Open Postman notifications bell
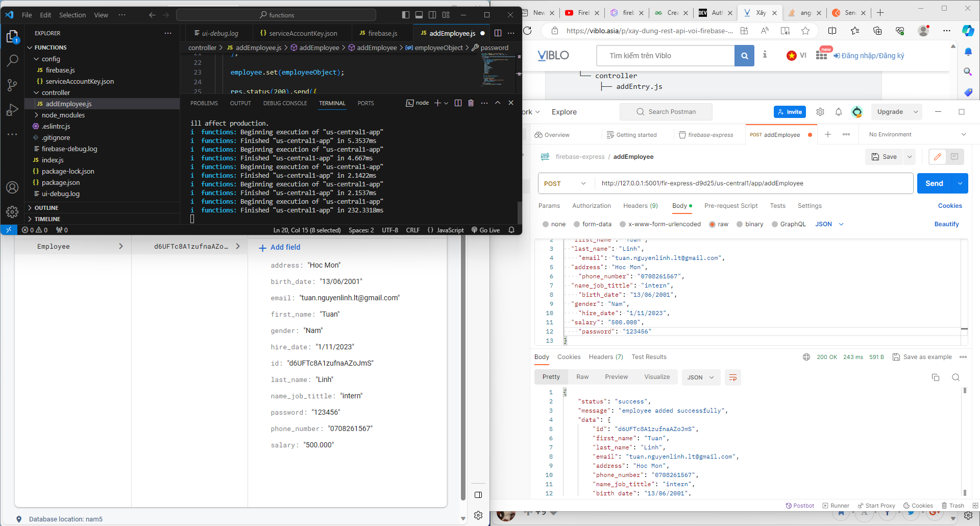980x526 pixels. click(838, 112)
